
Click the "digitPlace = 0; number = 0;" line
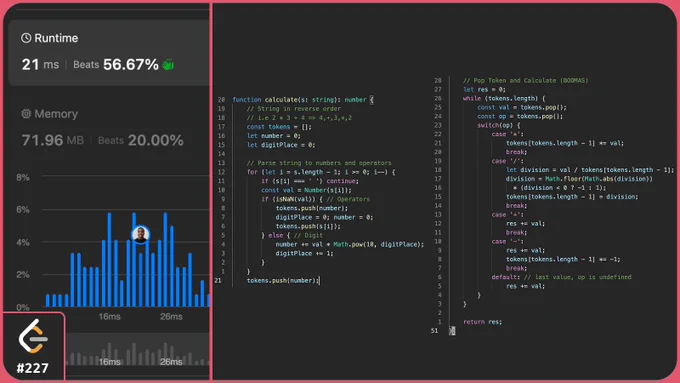(324, 217)
